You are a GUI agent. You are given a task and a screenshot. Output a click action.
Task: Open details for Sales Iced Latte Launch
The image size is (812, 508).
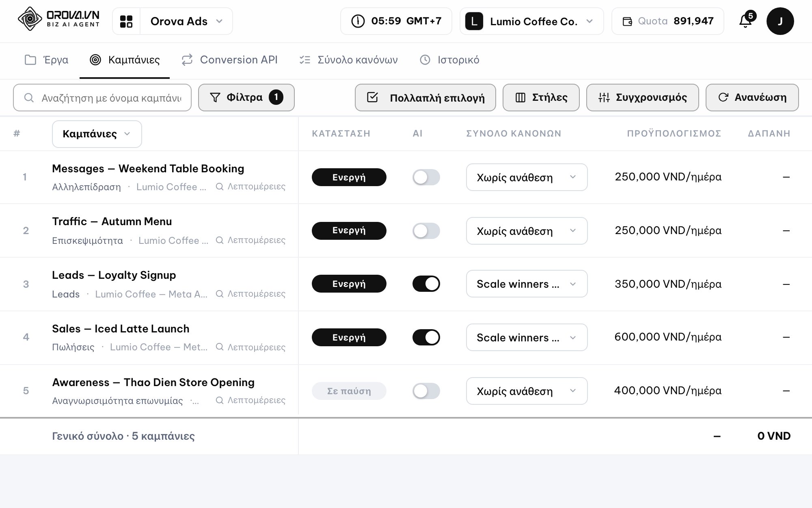251,347
